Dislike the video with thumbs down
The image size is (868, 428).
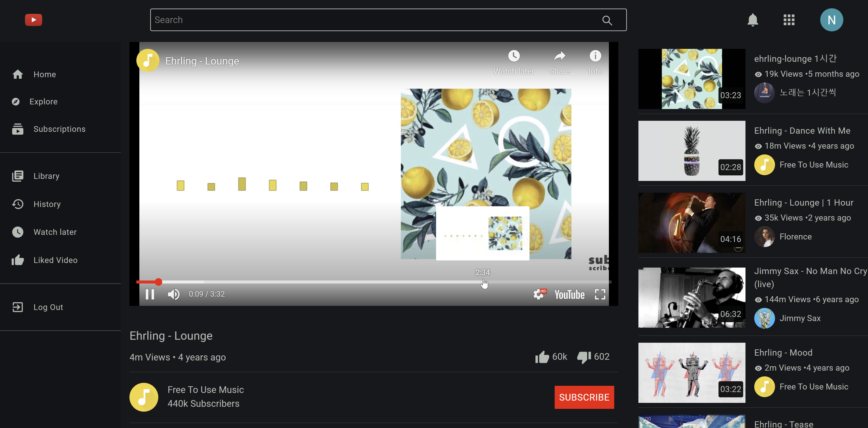coord(584,357)
